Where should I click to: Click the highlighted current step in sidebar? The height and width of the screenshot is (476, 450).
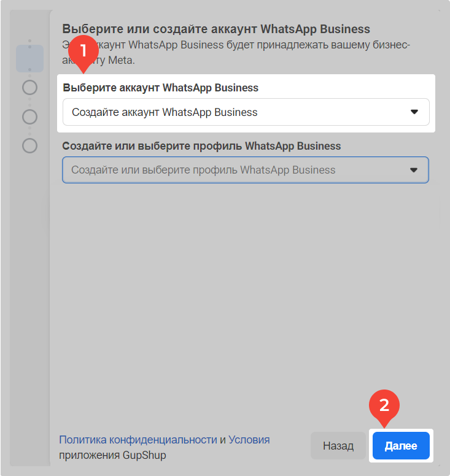(29, 58)
